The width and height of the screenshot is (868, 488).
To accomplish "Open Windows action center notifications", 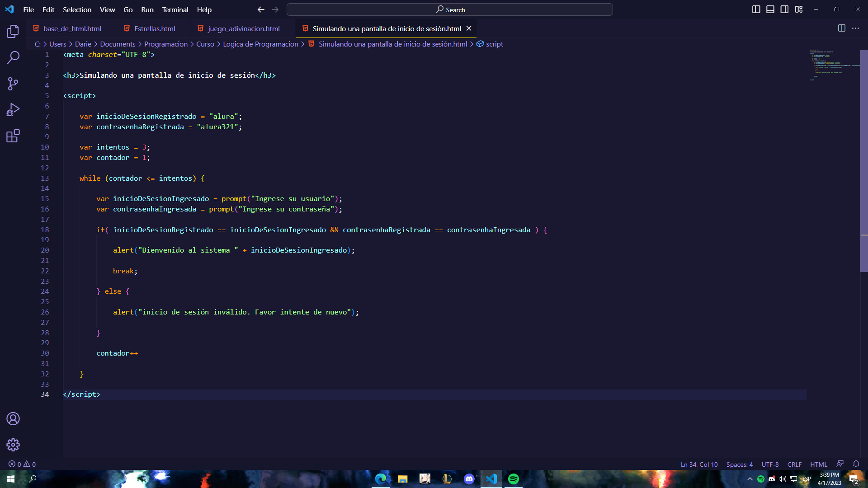I will click(854, 479).
